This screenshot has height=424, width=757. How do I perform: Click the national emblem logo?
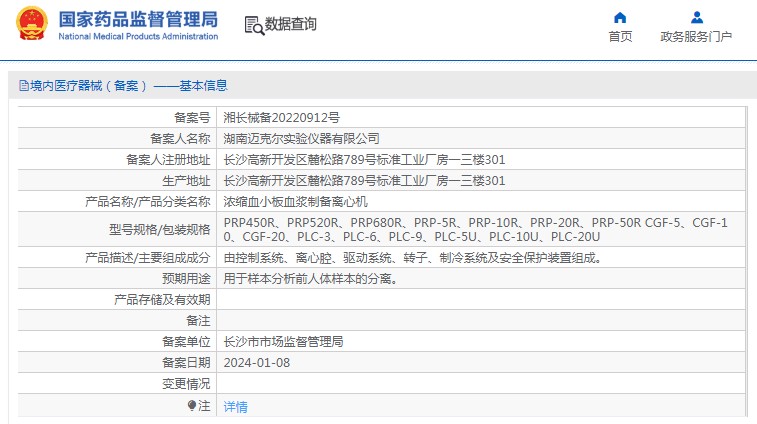(x=32, y=23)
